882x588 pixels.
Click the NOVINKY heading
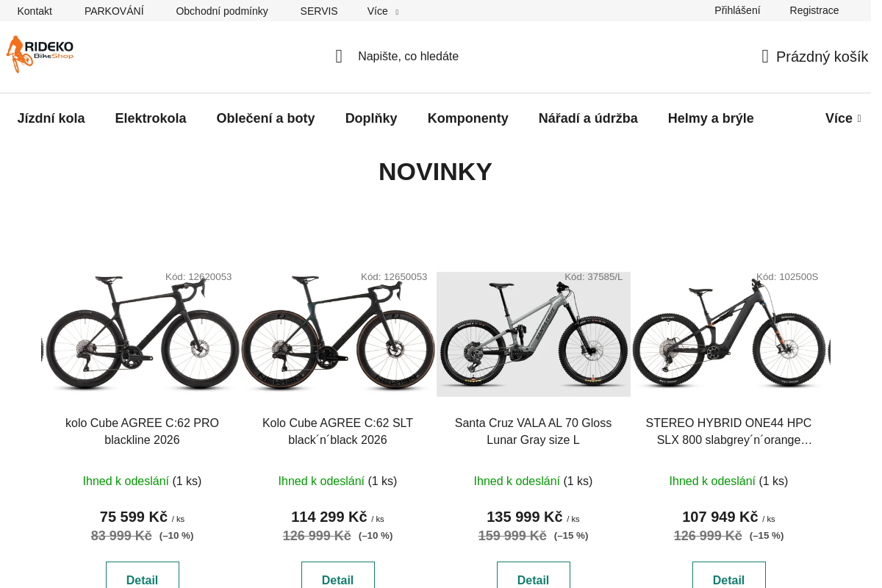click(x=435, y=171)
